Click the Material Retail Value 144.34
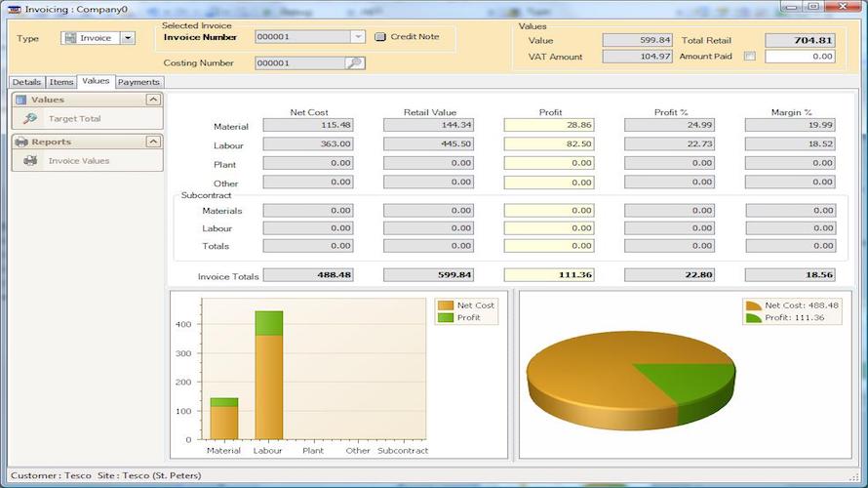868x488 pixels. click(428, 125)
